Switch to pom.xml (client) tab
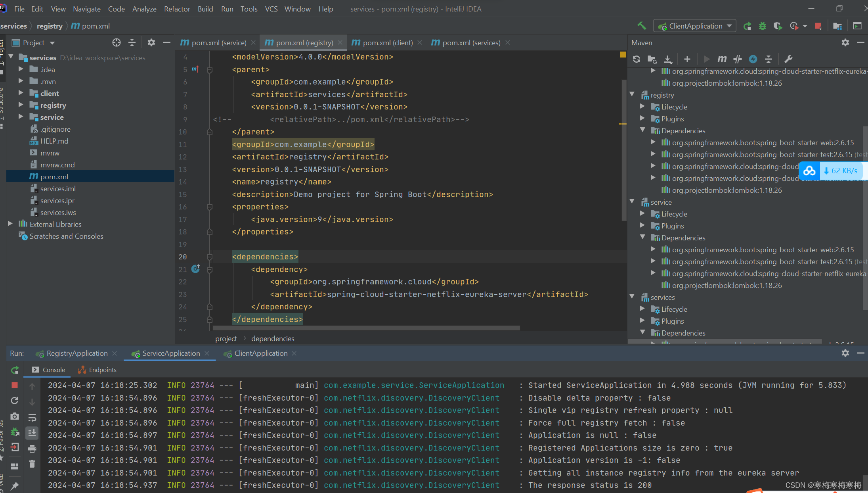The width and height of the screenshot is (868, 493). (x=386, y=42)
